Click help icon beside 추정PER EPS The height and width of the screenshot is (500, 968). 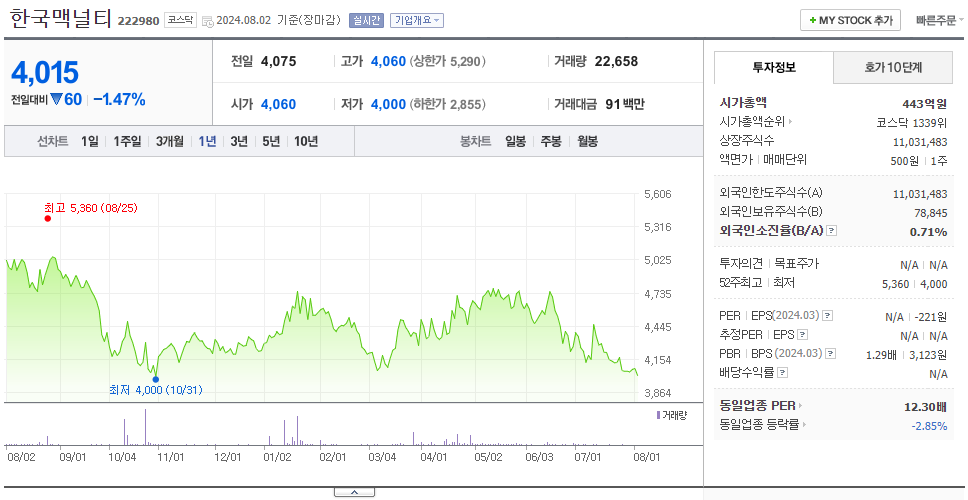tap(802, 335)
